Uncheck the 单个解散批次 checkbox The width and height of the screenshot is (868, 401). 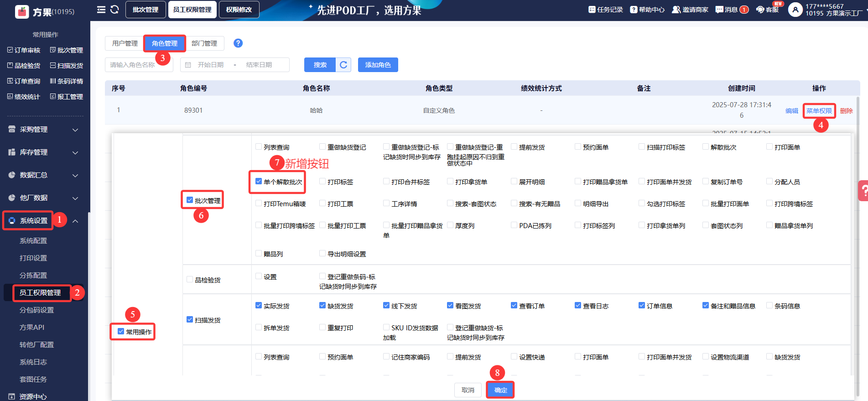pyautogui.click(x=259, y=182)
